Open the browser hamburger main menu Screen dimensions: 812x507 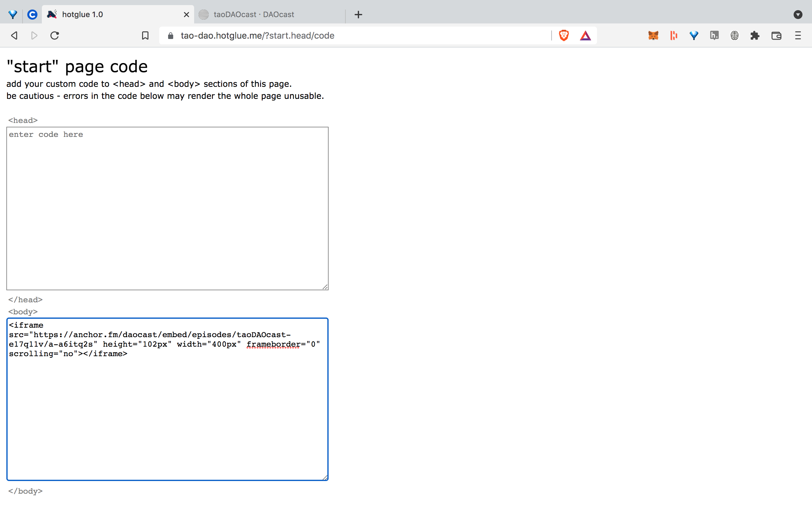pyautogui.click(x=798, y=35)
